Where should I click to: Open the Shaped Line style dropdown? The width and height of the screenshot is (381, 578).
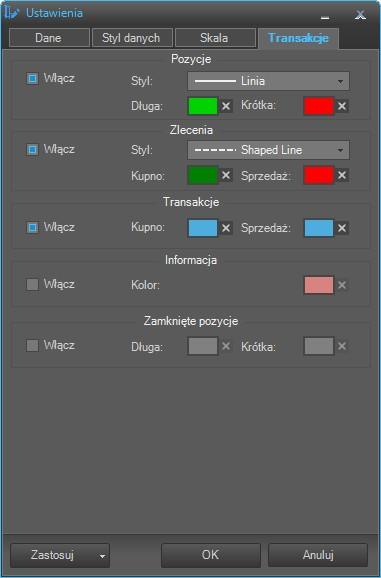tap(268, 150)
